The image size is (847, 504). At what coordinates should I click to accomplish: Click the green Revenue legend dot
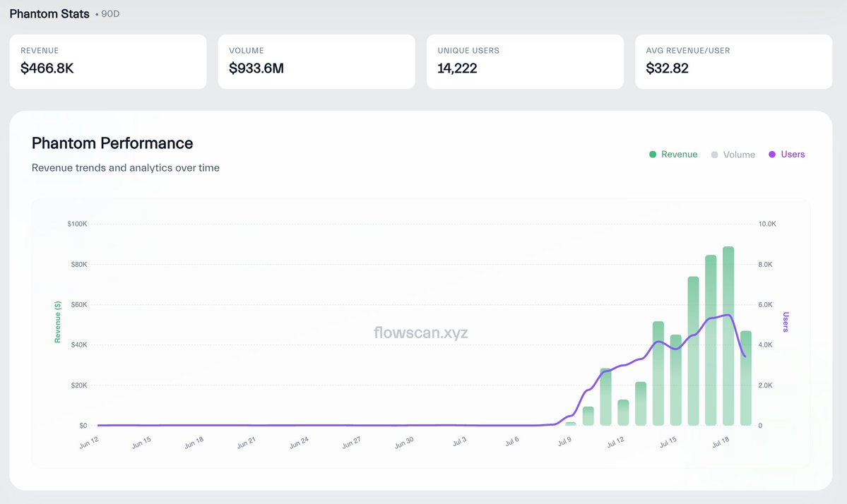point(653,155)
